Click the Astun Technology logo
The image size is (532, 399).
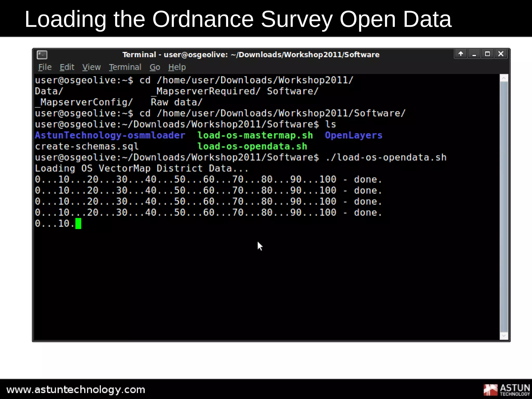507,390
